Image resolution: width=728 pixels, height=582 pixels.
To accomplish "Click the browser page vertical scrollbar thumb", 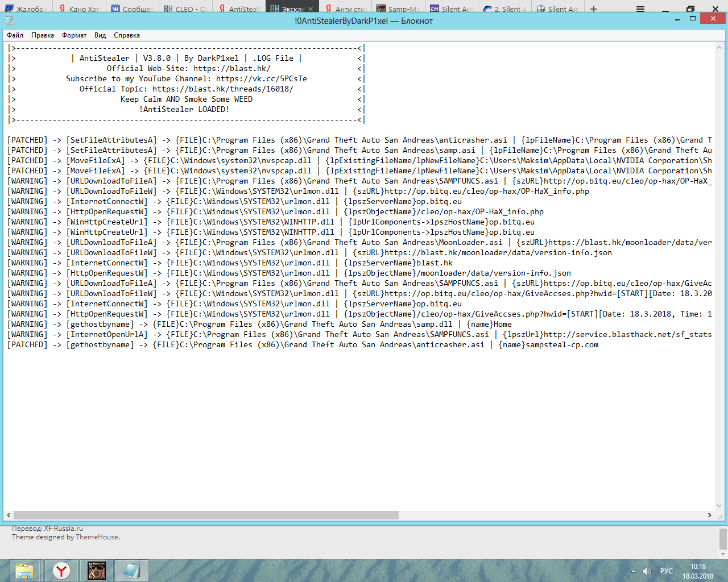I will tap(723, 538).
